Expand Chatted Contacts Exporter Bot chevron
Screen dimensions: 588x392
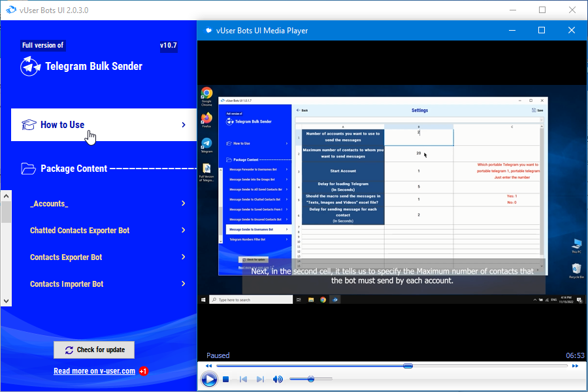184,230
